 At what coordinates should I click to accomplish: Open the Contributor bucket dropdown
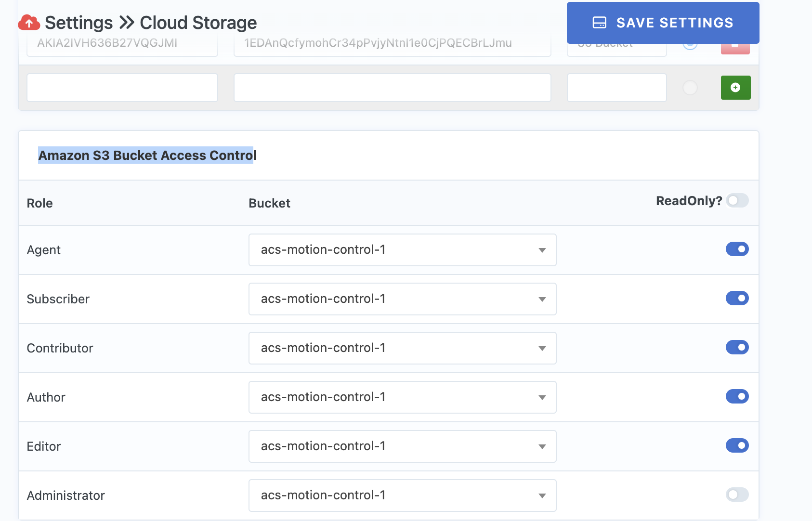point(403,348)
